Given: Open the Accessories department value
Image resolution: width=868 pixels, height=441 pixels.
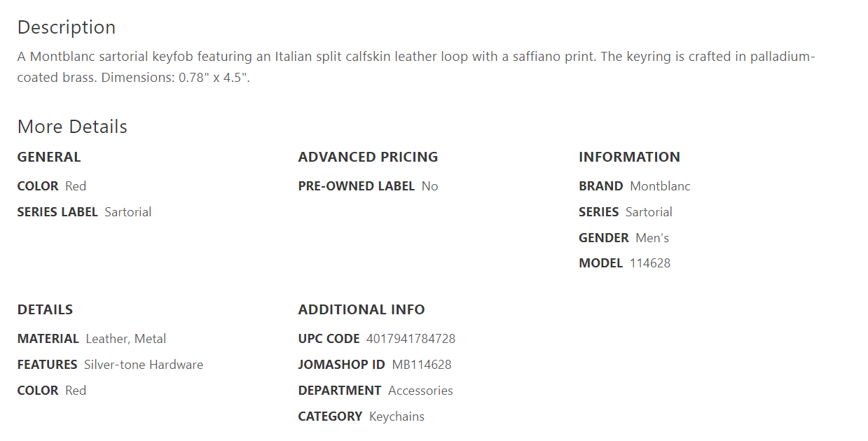Looking at the screenshot, I should tap(420, 391).
